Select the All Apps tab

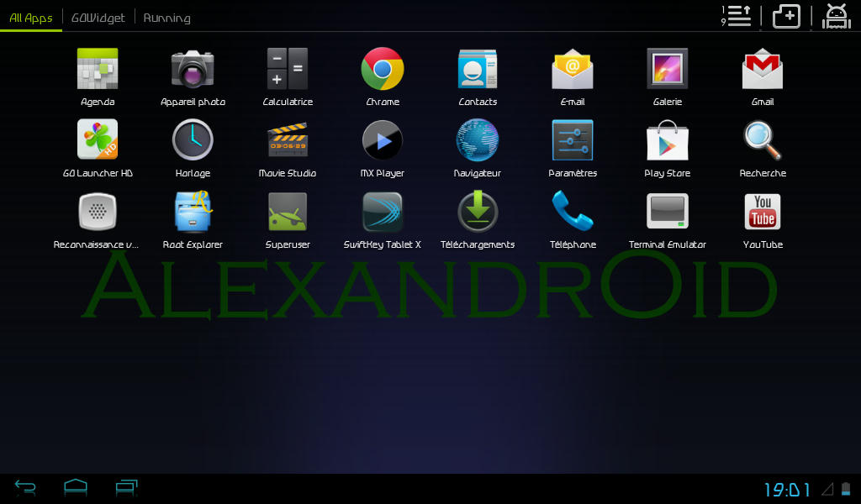click(31, 18)
